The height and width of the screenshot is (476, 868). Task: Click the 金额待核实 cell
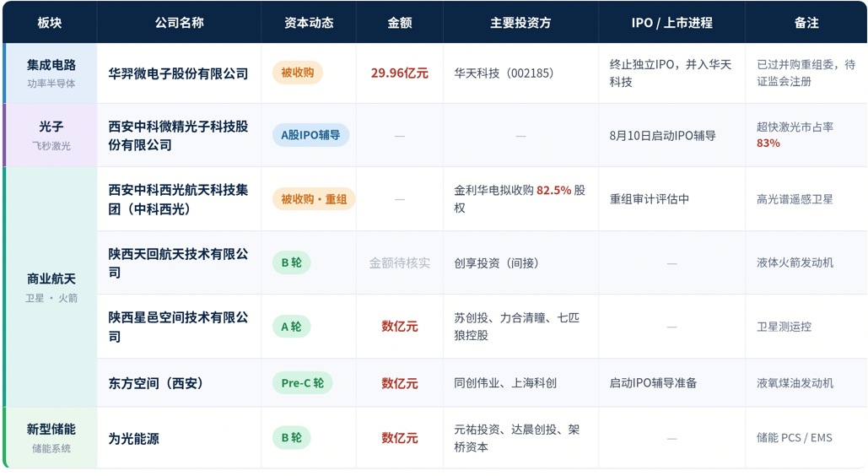click(x=399, y=263)
